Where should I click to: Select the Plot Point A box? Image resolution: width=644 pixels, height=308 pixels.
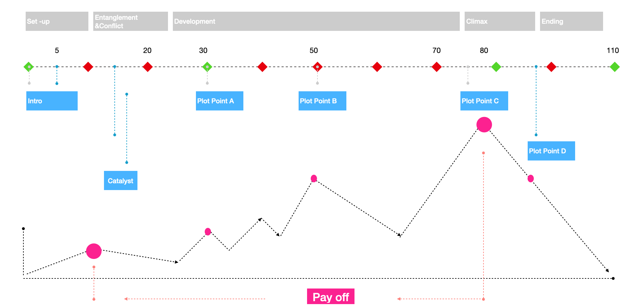[x=219, y=101]
